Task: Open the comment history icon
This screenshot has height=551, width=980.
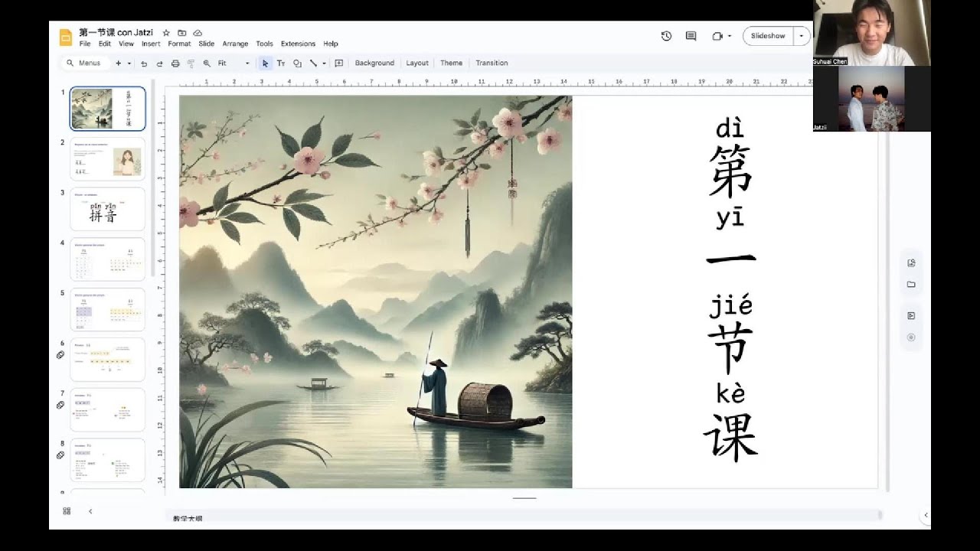Action: 691,36
